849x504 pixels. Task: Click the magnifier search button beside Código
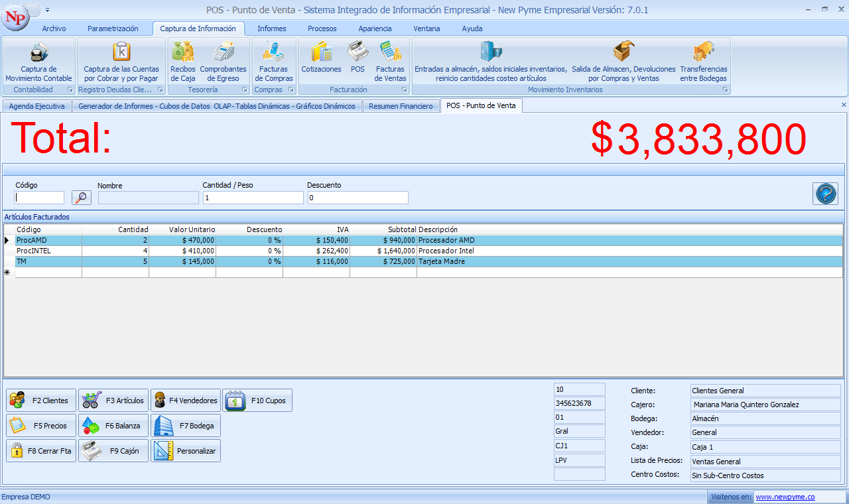(x=81, y=198)
